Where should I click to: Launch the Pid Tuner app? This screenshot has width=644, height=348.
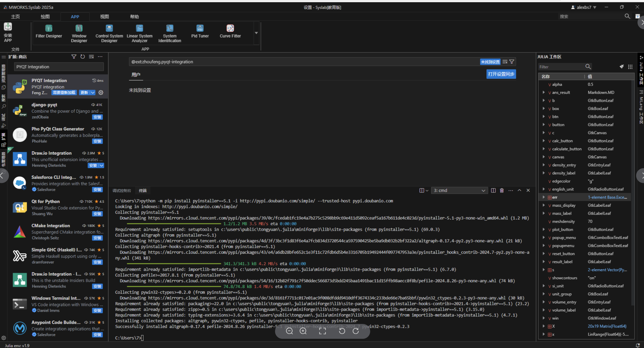pyautogui.click(x=200, y=31)
